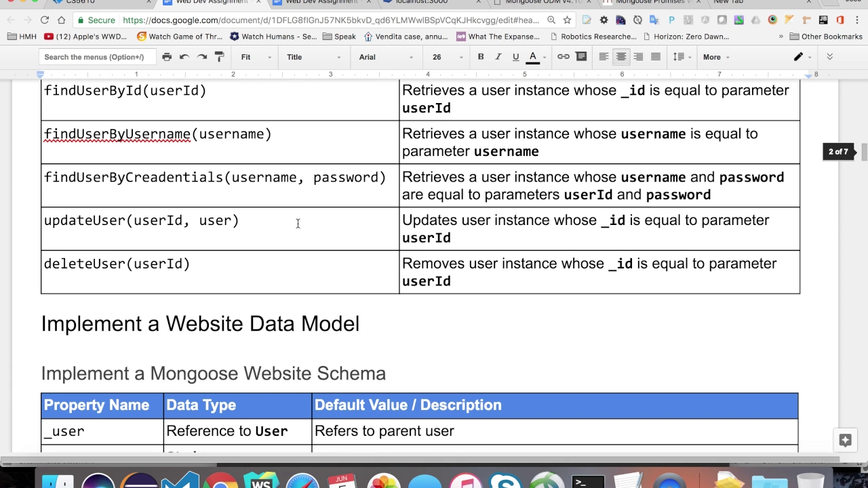Click the Secure padlock site info
The width and height of the screenshot is (868, 488).
pyautogui.click(x=95, y=20)
